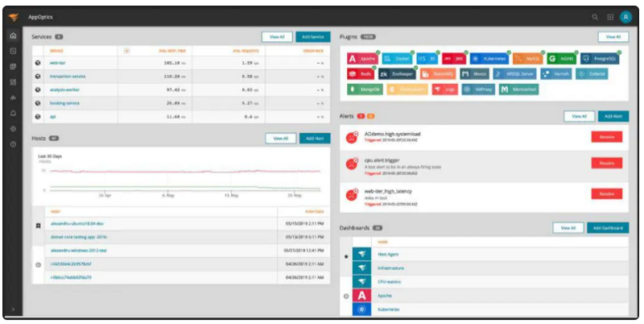Open the Infrastructure dashboard entry

click(390, 268)
